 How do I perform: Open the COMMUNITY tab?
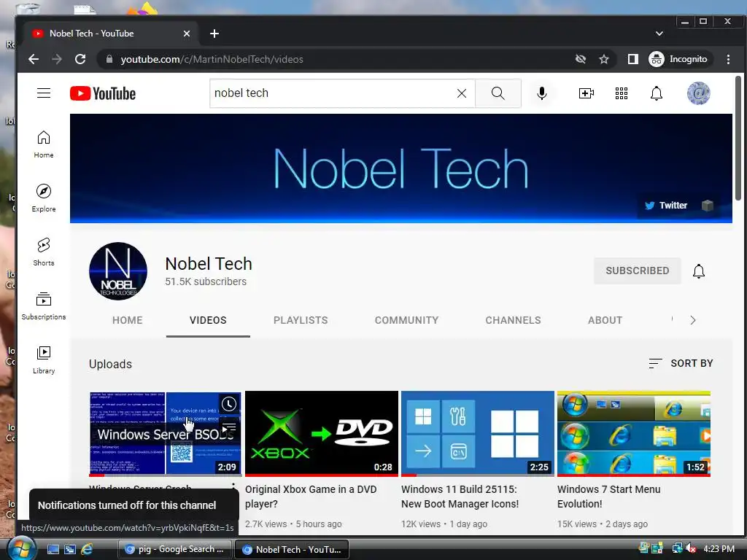pyautogui.click(x=406, y=320)
